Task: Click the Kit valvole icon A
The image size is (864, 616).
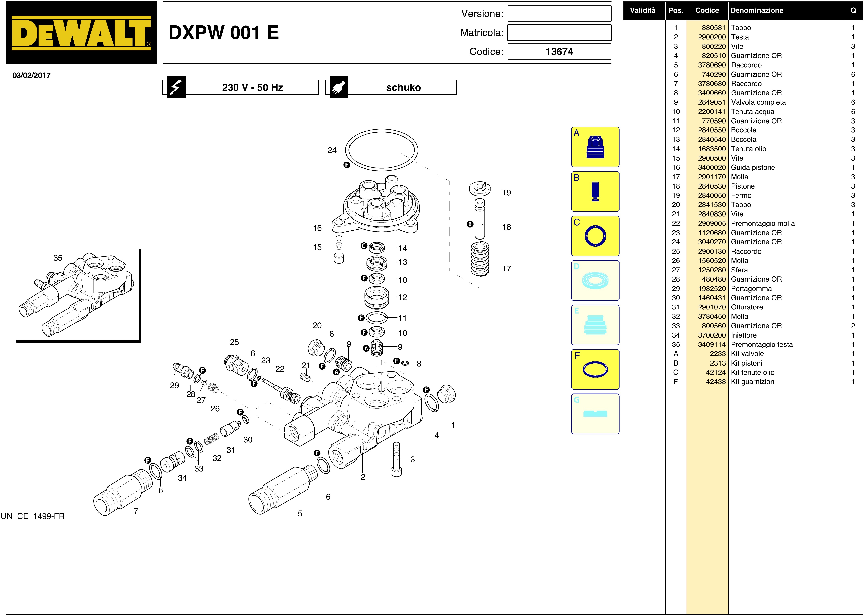Action: pos(595,147)
